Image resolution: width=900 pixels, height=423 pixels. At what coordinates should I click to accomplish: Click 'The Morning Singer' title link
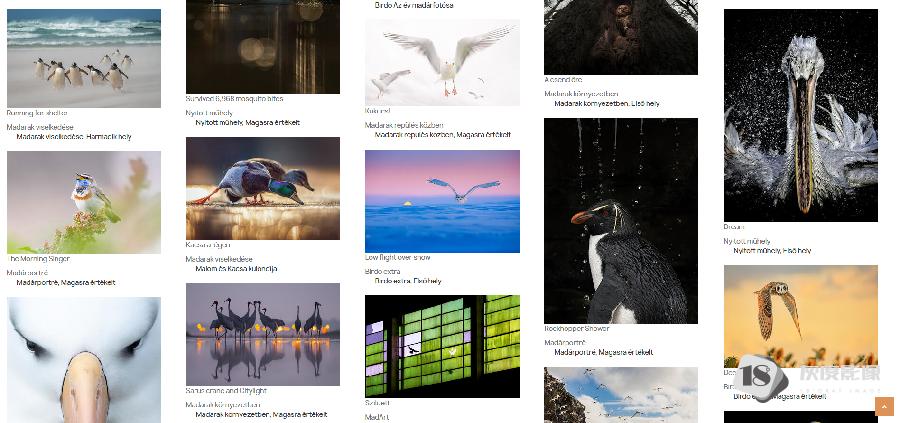[x=38, y=259]
